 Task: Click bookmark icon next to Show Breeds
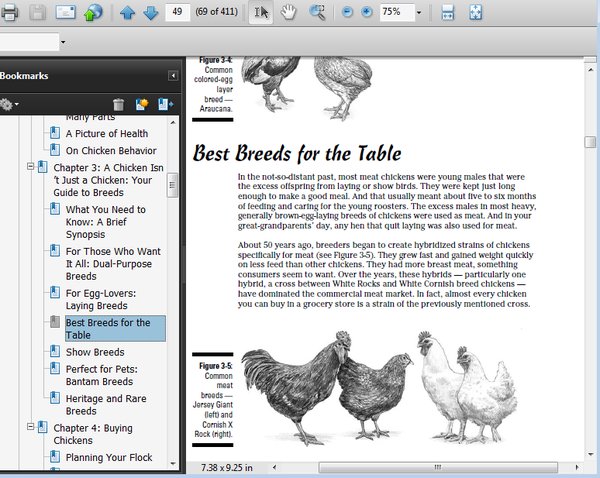pos(55,351)
